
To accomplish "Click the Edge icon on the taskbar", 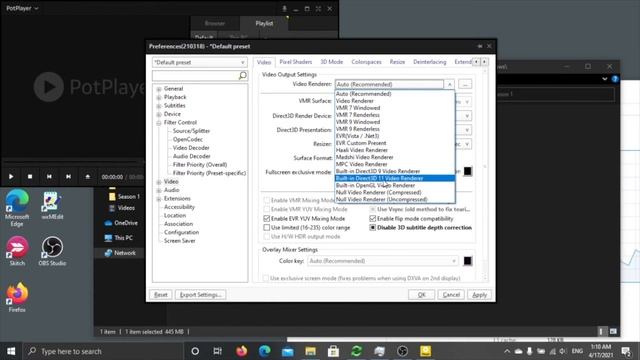I will point(264,351).
